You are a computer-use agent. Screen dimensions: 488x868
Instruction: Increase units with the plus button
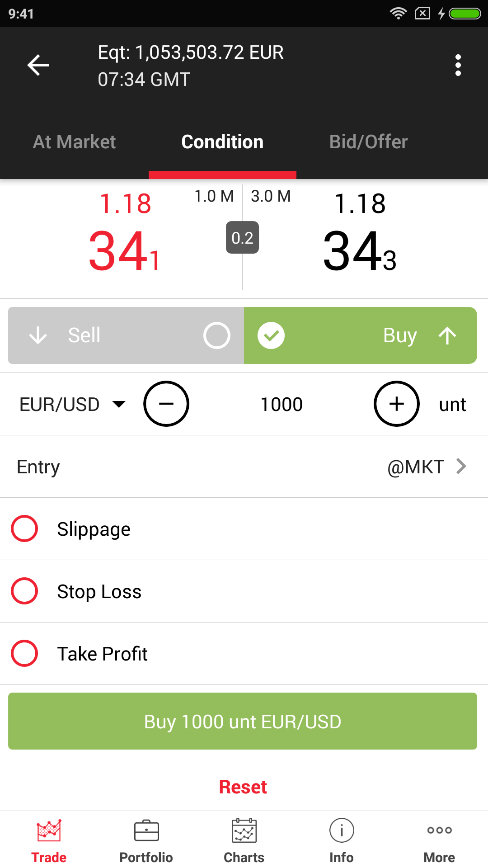pyautogui.click(x=397, y=404)
